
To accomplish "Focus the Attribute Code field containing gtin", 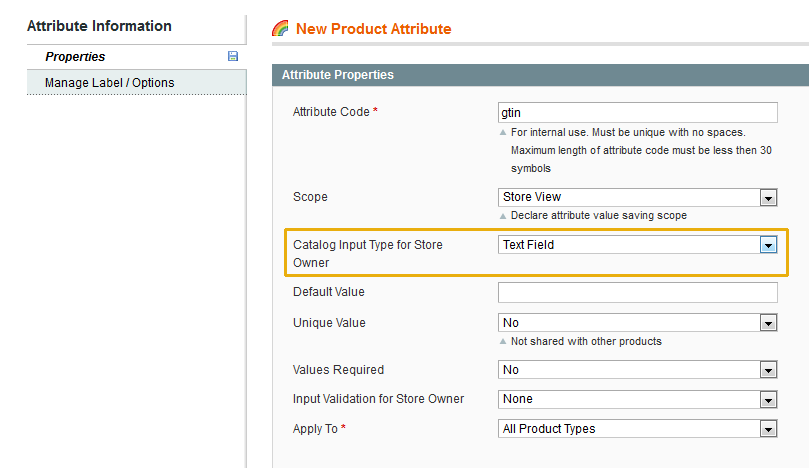I will (637, 113).
